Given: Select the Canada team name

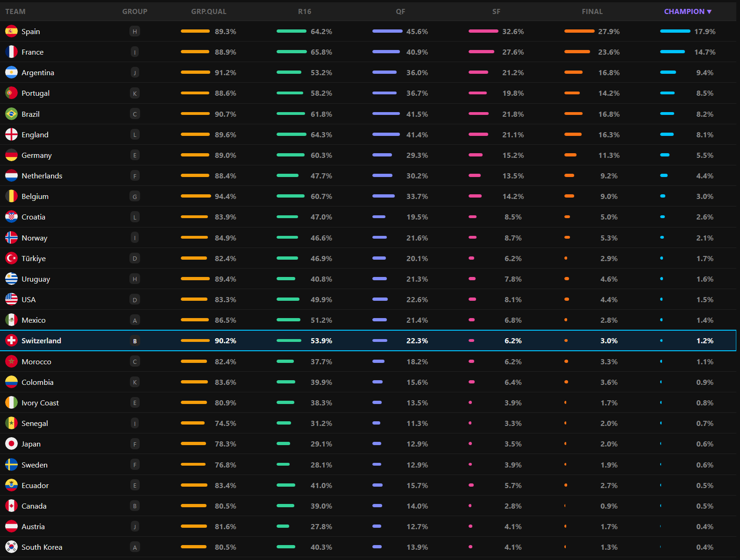Looking at the screenshot, I should [x=34, y=506].
